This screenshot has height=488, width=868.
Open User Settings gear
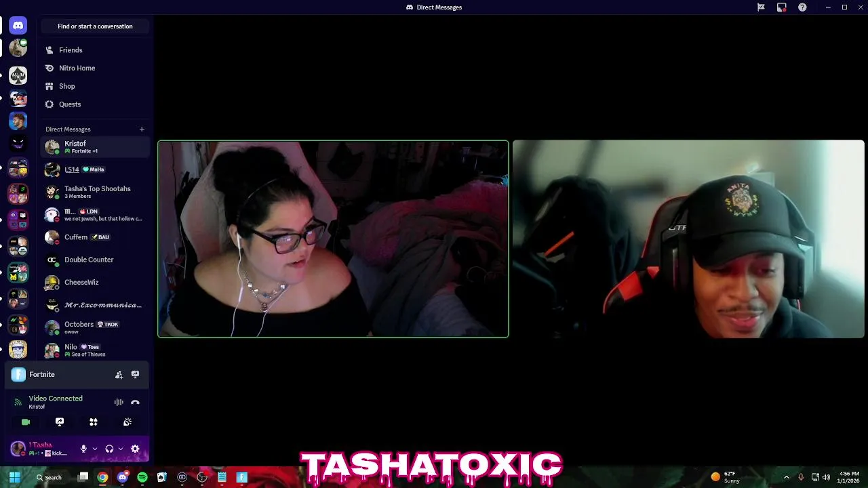(135, 449)
